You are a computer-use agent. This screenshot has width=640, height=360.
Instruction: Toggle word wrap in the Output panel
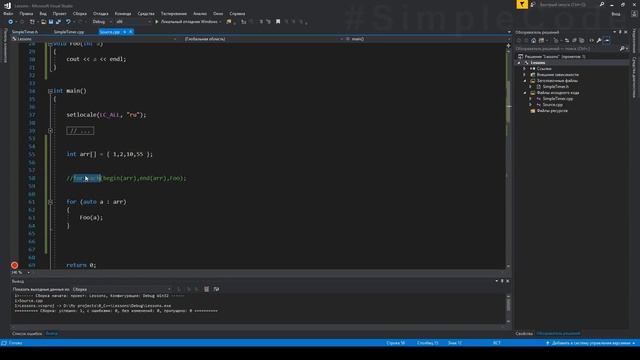pos(216,289)
